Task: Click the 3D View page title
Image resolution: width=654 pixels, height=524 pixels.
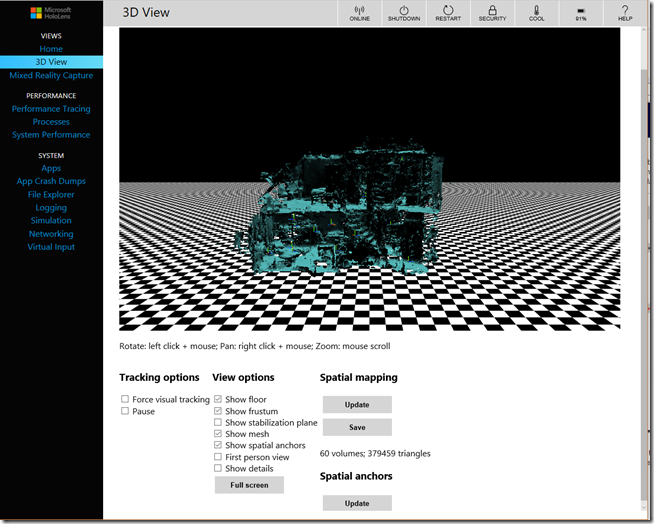Action: point(146,13)
